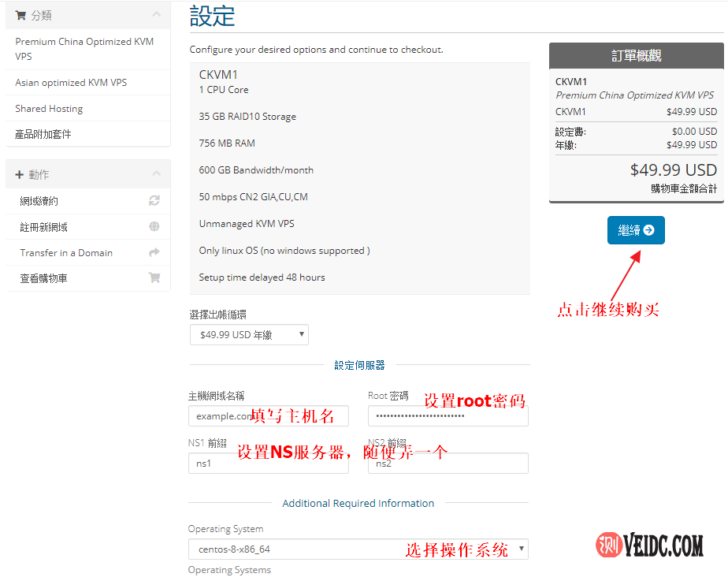Collapse the 動作 panel chevron
728x581 pixels.
click(157, 173)
